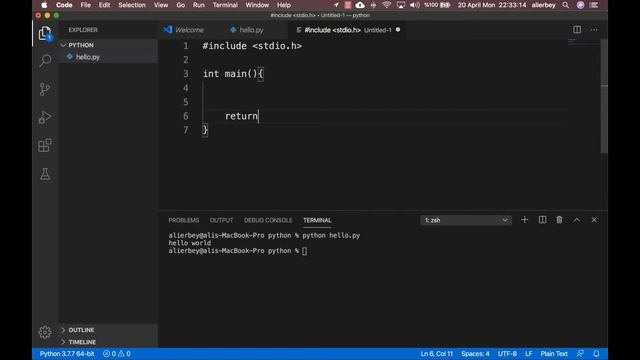Change end of line sequence LF
This screenshot has width=640, height=360.
[529, 353]
